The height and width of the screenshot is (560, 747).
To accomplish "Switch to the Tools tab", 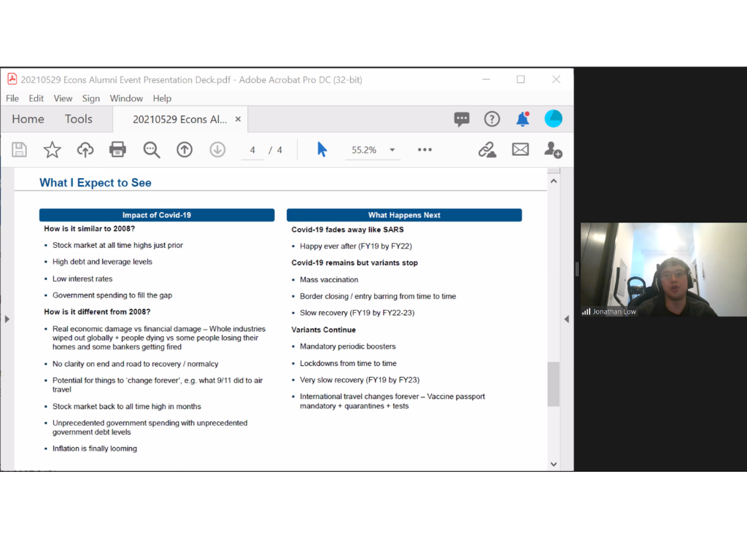I will (x=79, y=119).
